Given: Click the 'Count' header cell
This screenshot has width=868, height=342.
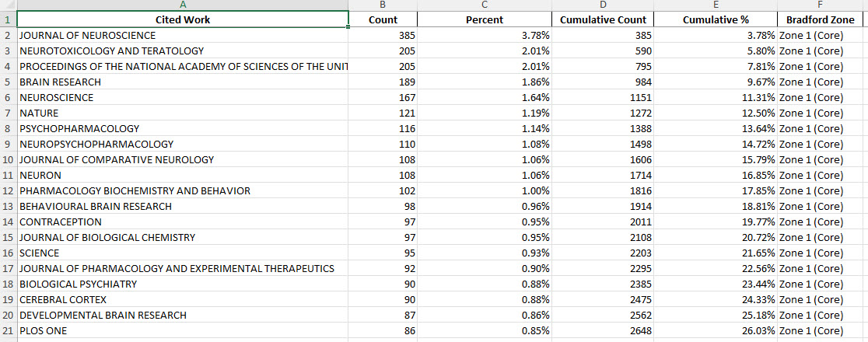Looking at the screenshot, I should point(383,20).
